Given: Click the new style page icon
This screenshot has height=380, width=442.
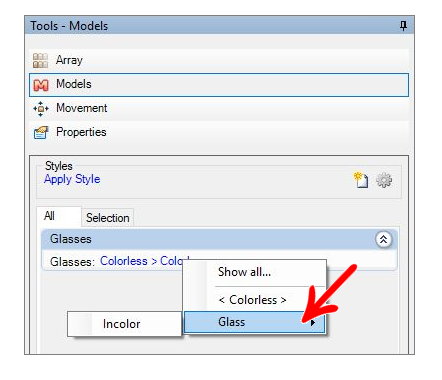Looking at the screenshot, I should coord(361,180).
